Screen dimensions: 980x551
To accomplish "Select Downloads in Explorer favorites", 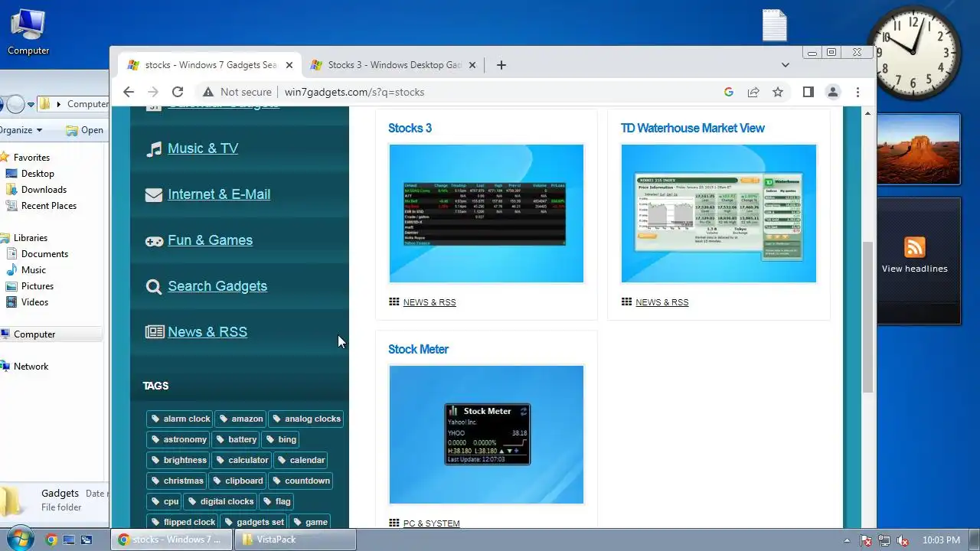I will [44, 190].
